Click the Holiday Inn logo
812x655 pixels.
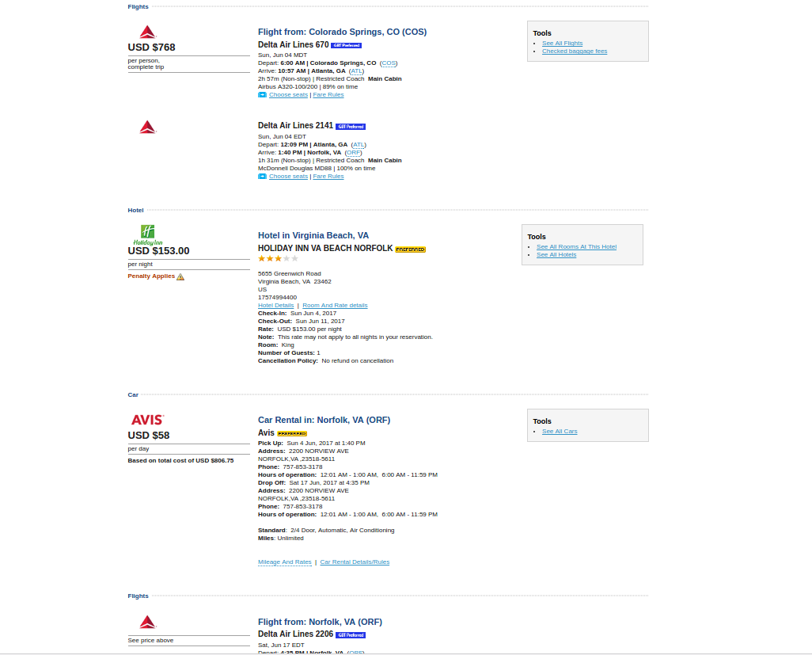coord(148,234)
